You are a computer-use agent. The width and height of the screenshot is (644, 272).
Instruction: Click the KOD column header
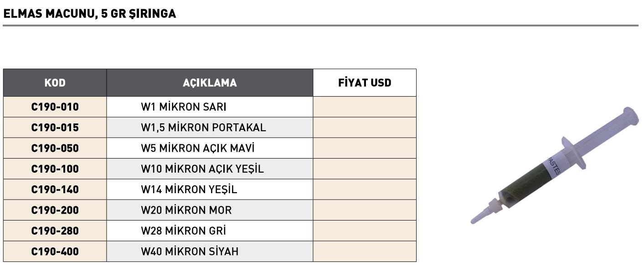click(55, 83)
